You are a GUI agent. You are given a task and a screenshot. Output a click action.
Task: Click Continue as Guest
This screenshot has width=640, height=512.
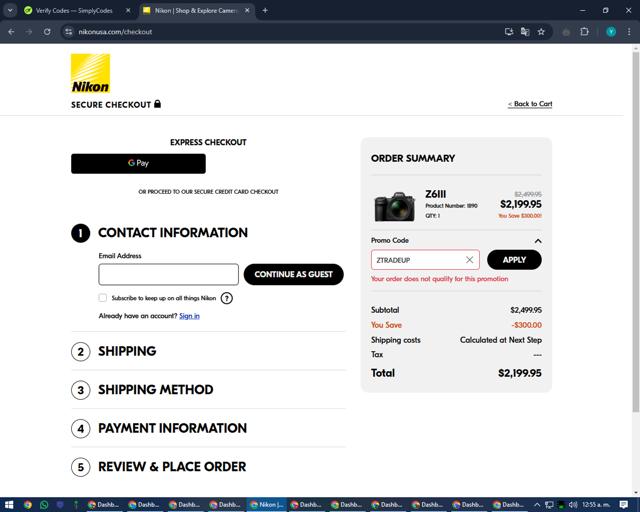pos(293,274)
